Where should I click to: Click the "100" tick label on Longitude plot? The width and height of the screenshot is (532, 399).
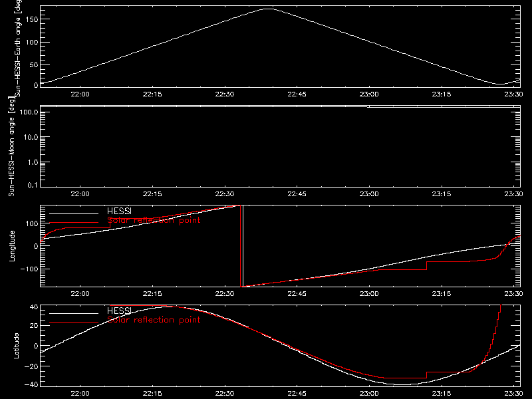32,223
